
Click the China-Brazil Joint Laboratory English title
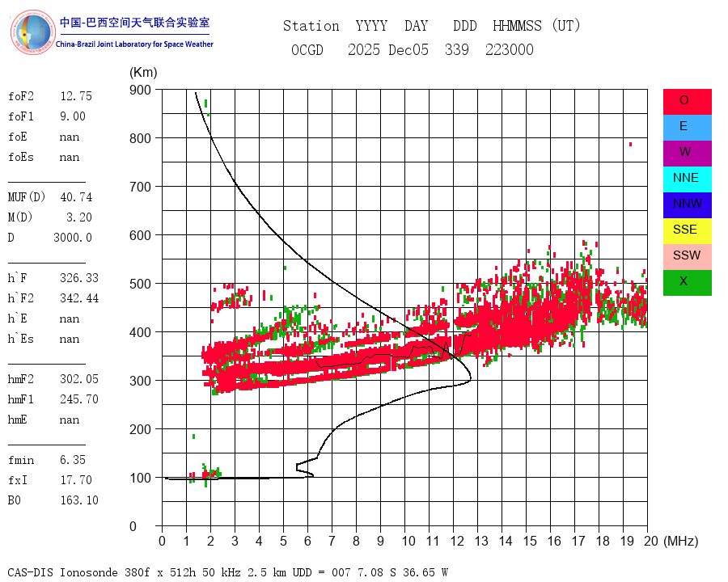(134, 44)
